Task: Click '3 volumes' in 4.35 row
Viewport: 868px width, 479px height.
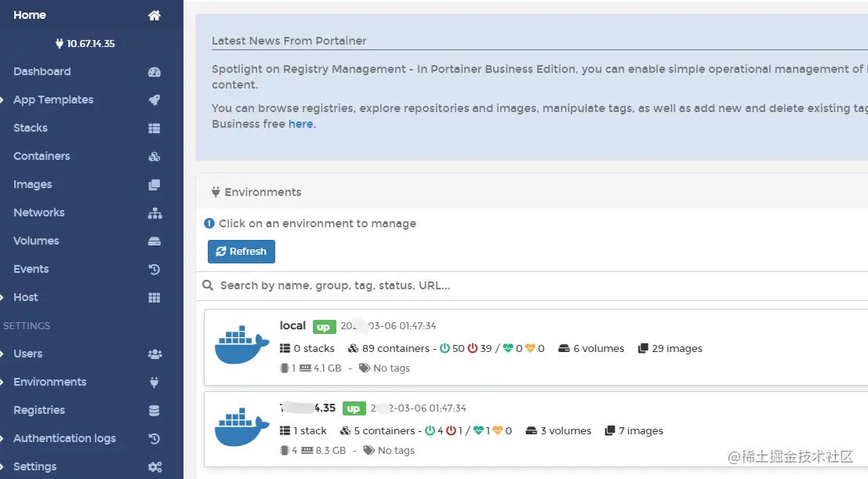Action: coord(566,431)
